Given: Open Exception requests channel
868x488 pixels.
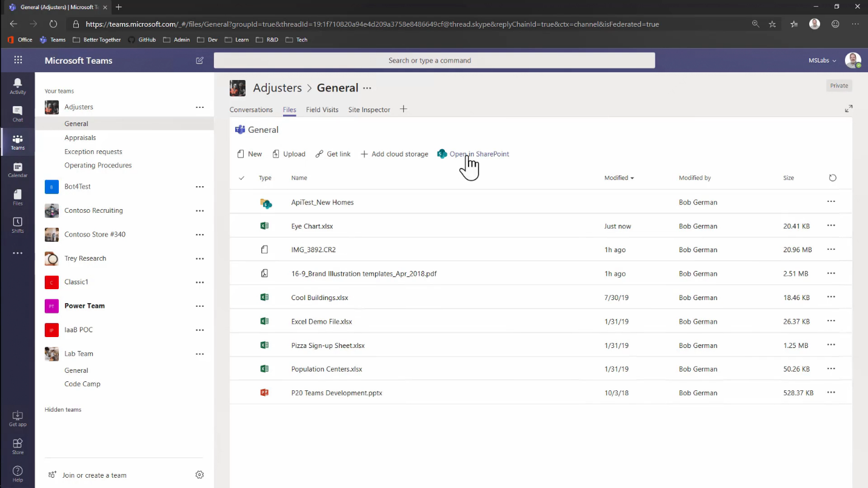Looking at the screenshot, I should pyautogui.click(x=93, y=152).
